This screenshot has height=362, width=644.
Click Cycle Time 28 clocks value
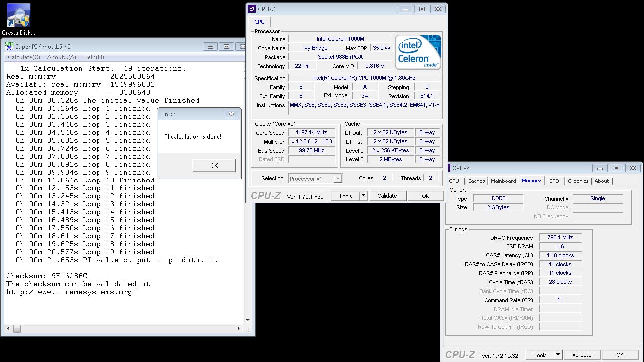[x=560, y=282]
